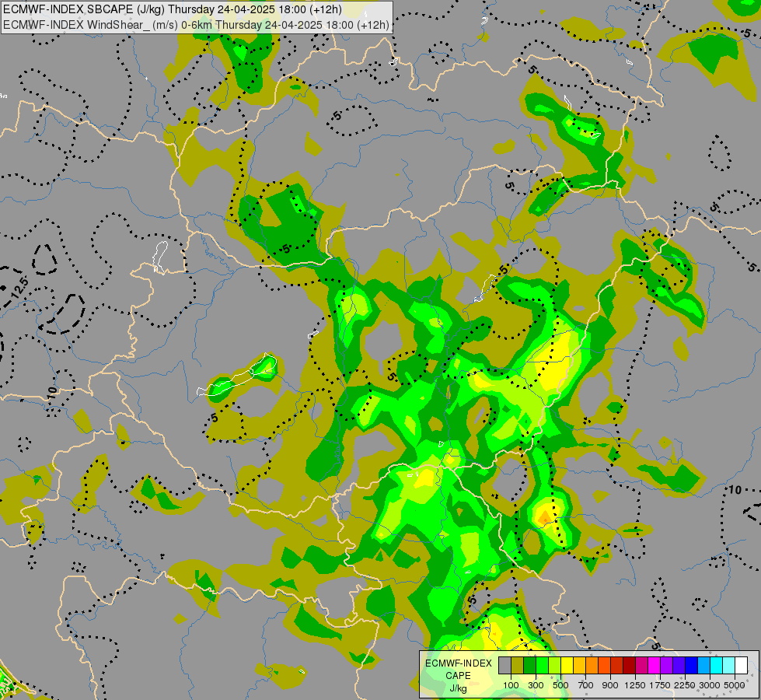Click the legend value '3000'
761x700 pixels.
coord(710,685)
